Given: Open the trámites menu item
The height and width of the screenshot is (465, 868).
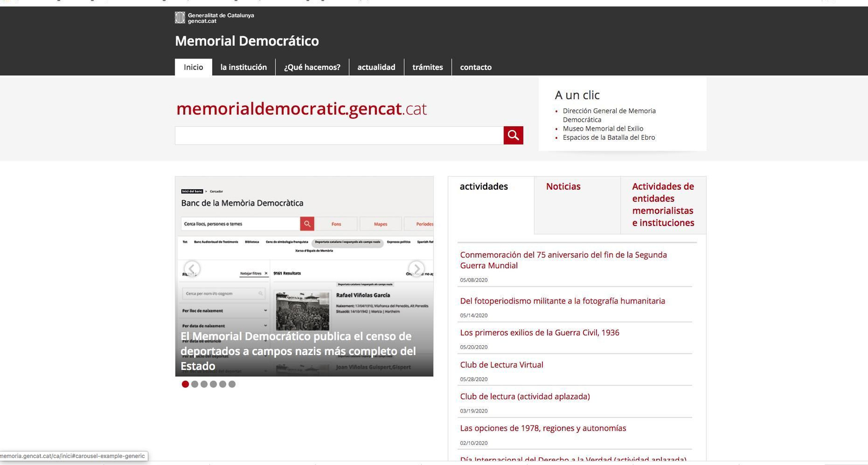Looking at the screenshot, I should 427,67.
